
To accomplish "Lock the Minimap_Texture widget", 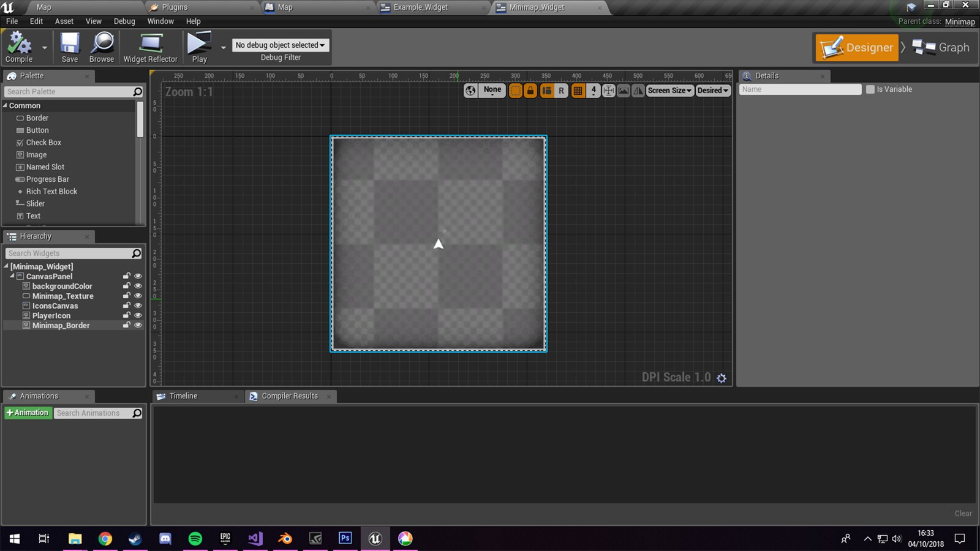I will point(126,295).
